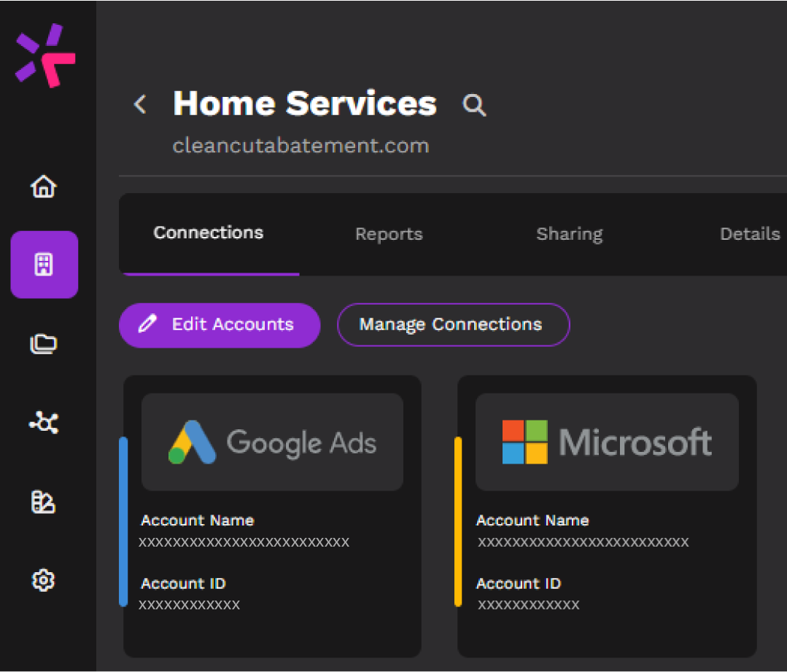Click the Microsoft Account ID label
This screenshot has width=787, height=672.
coord(519,584)
